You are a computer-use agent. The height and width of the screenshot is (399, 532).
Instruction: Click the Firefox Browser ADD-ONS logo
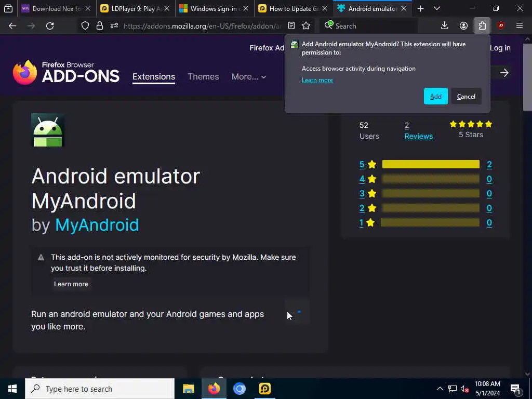click(66, 72)
